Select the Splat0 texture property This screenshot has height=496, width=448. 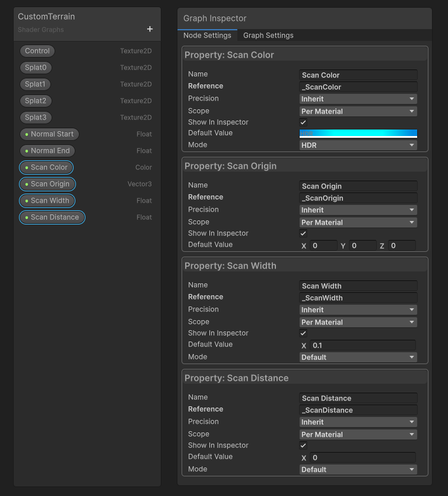34,67
